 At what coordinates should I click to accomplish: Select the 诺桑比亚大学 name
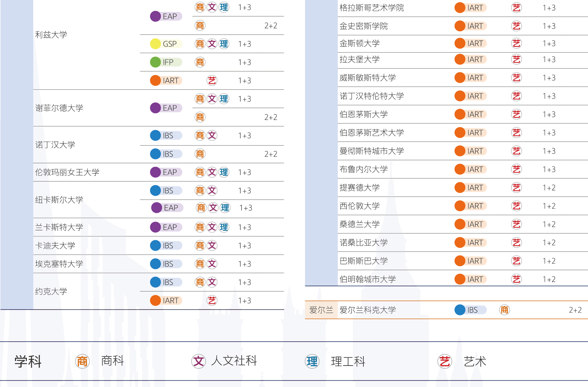pyautogui.click(x=364, y=242)
